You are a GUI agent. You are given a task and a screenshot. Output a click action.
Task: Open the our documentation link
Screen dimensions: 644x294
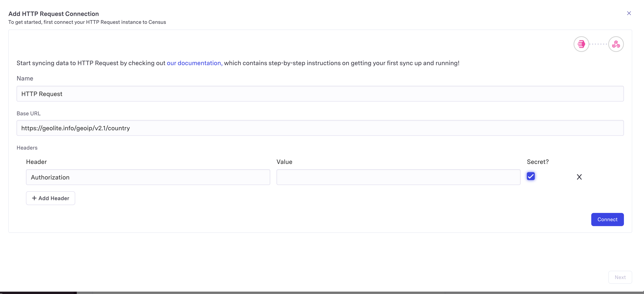click(194, 63)
